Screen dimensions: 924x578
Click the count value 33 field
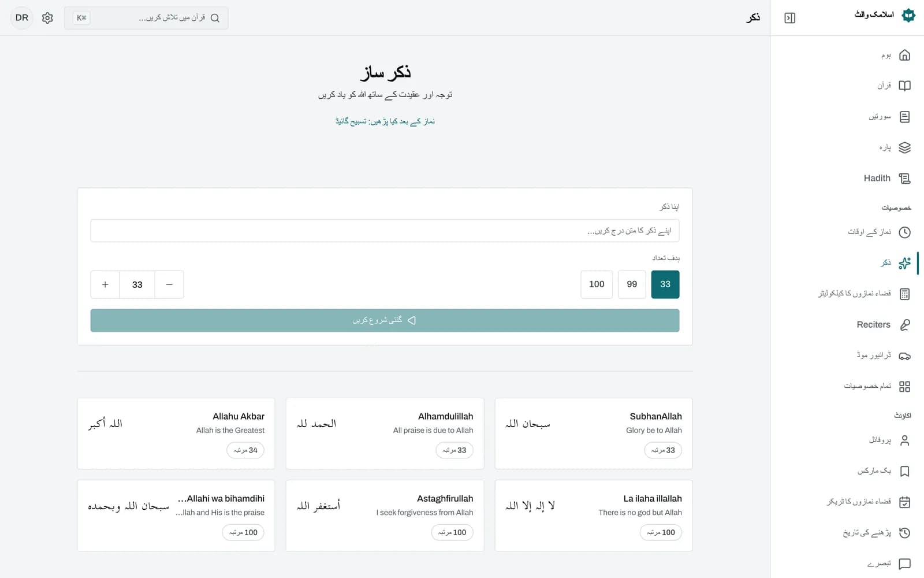[x=137, y=284]
